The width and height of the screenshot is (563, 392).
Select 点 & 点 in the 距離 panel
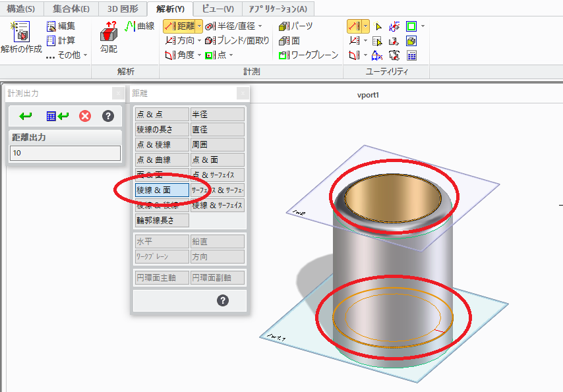pos(162,113)
